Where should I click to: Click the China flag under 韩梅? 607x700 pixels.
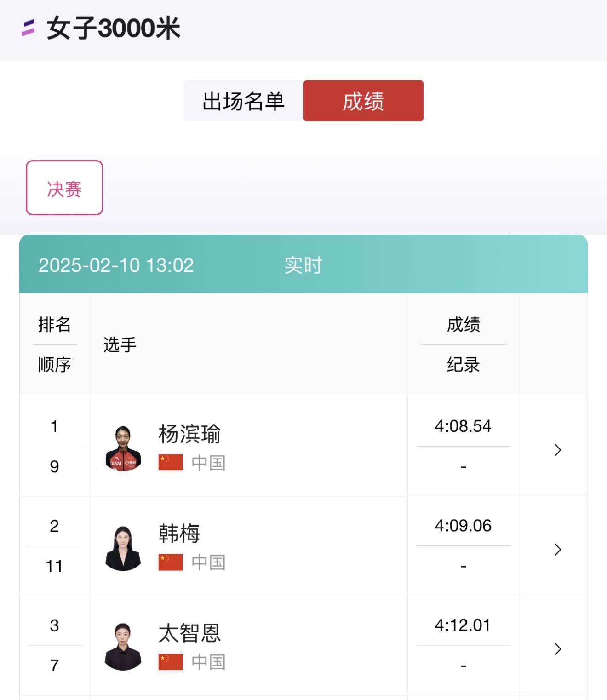click(171, 562)
